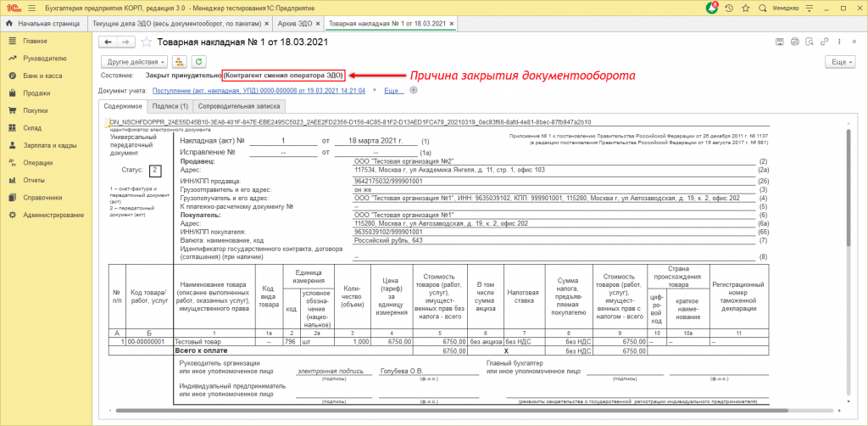Open the 'Сопроводительная записка' tab
The image size is (868, 426).
coord(238,106)
